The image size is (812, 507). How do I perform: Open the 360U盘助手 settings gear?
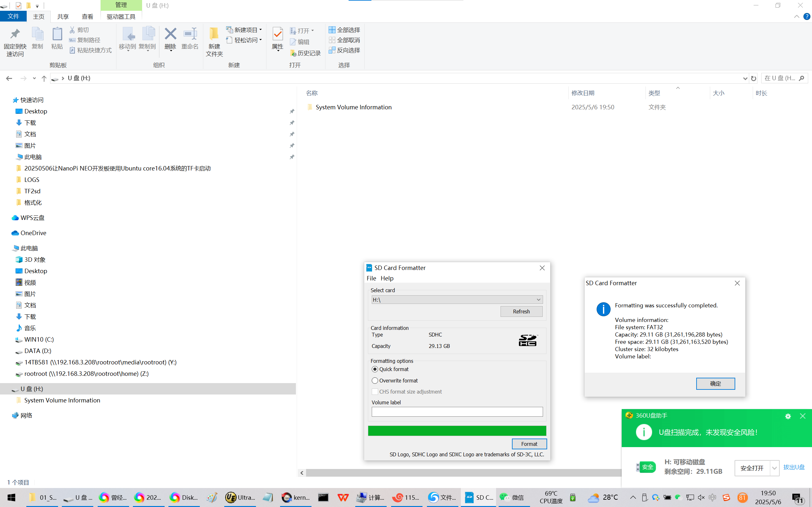pos(788,416)
